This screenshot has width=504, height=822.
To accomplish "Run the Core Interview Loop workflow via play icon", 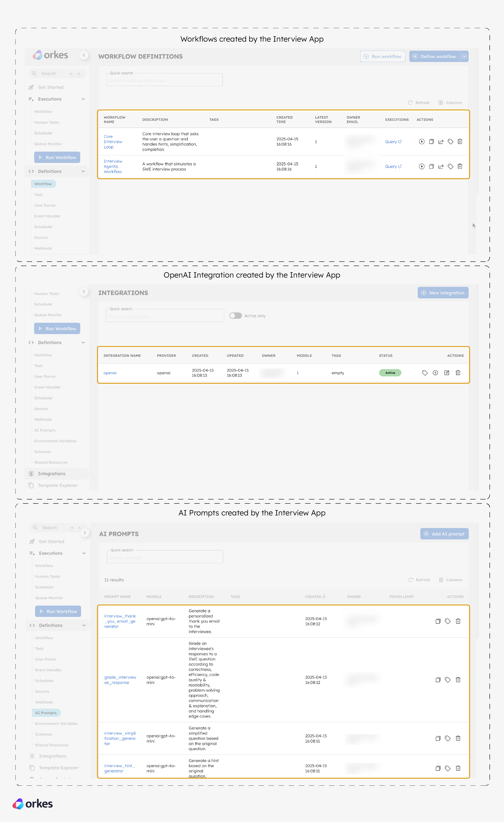I will [x=422, y=141].
